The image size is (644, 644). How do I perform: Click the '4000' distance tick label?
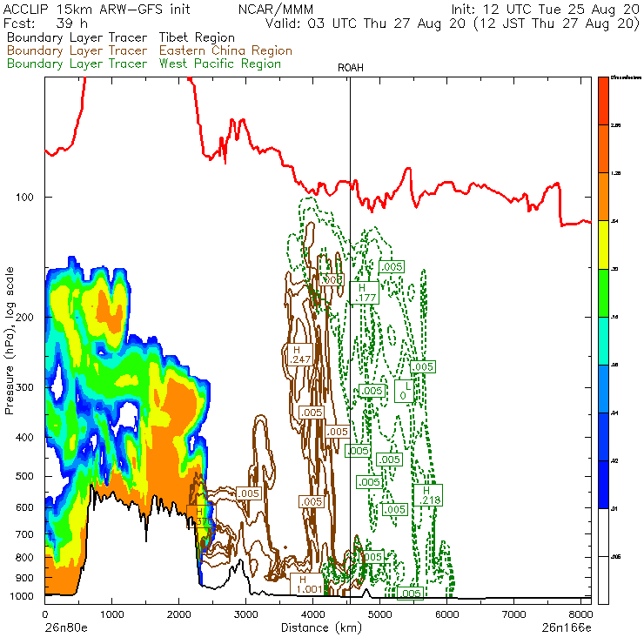coord(312,614)
